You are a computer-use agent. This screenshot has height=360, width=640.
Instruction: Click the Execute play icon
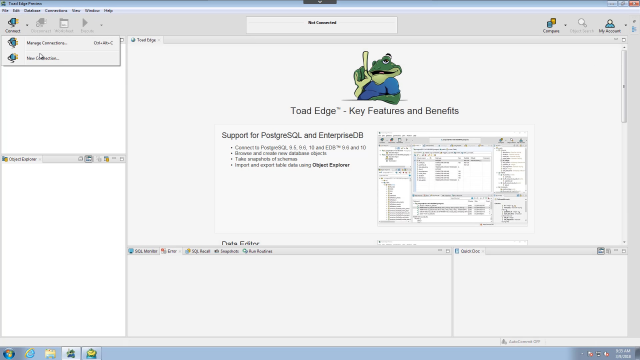click(85, 23)
